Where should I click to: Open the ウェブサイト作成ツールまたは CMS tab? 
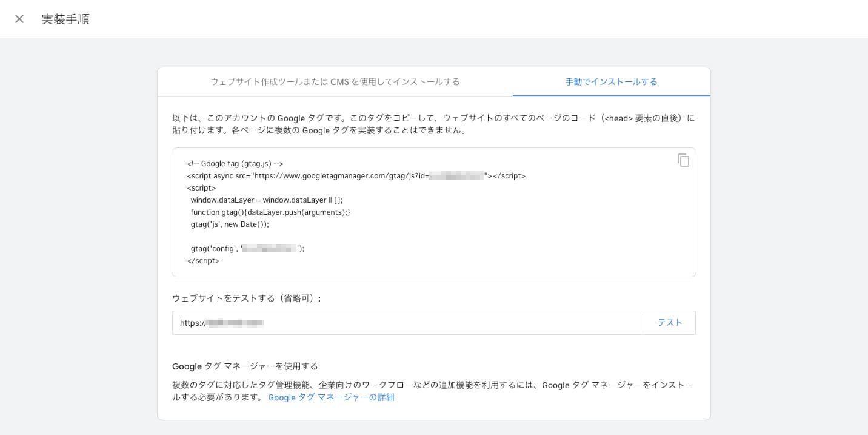coord(336,81)
